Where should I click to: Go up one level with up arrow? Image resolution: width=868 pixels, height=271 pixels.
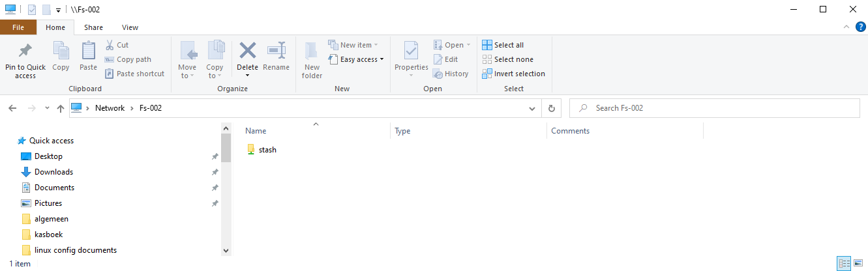tap(60, 108)
